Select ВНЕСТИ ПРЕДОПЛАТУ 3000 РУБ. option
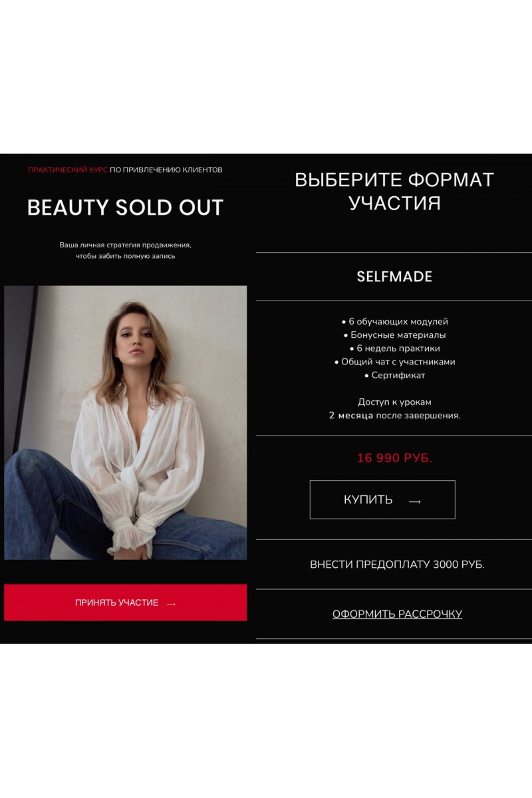The image size is (532, 798). point(397,565)
